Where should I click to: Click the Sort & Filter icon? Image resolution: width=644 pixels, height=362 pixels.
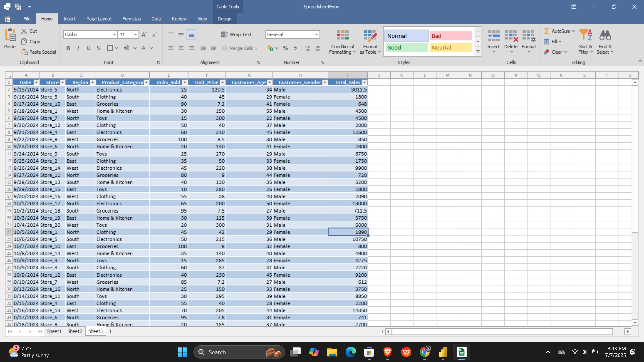pyautogui.click(x=585, y=35)
